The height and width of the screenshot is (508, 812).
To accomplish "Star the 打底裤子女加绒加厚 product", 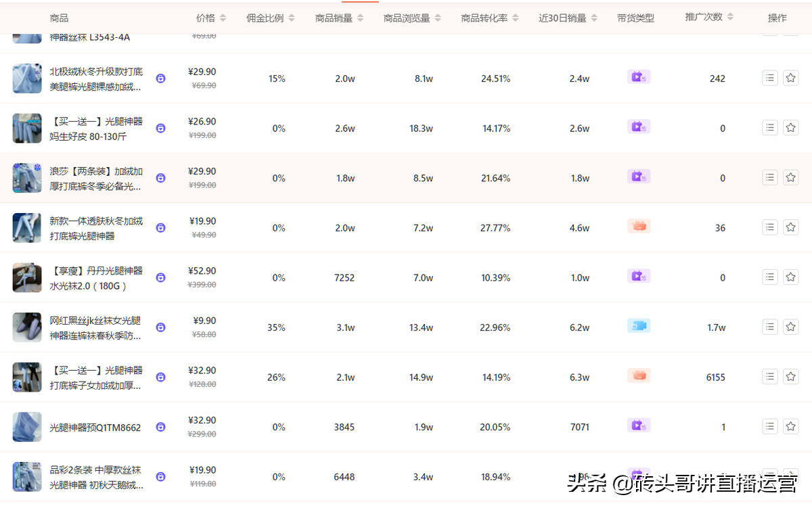I will pyautogui.click(x=791, y=377).
